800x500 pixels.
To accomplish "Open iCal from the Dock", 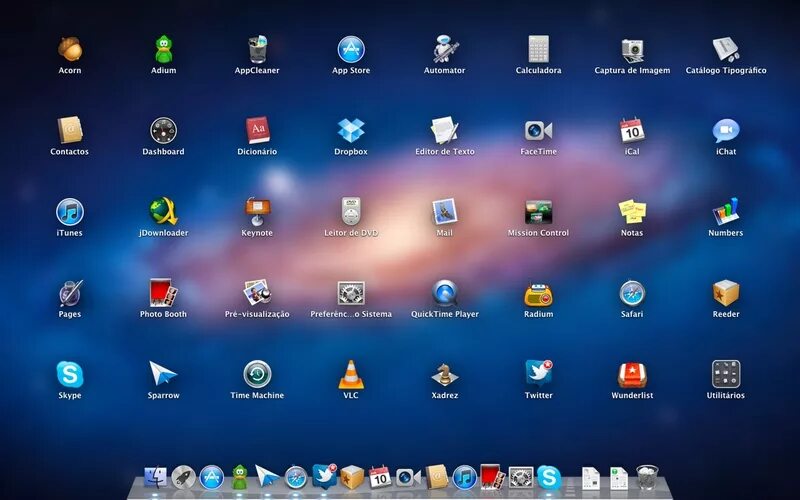I will pyautogui.click(x=380, y=478).
